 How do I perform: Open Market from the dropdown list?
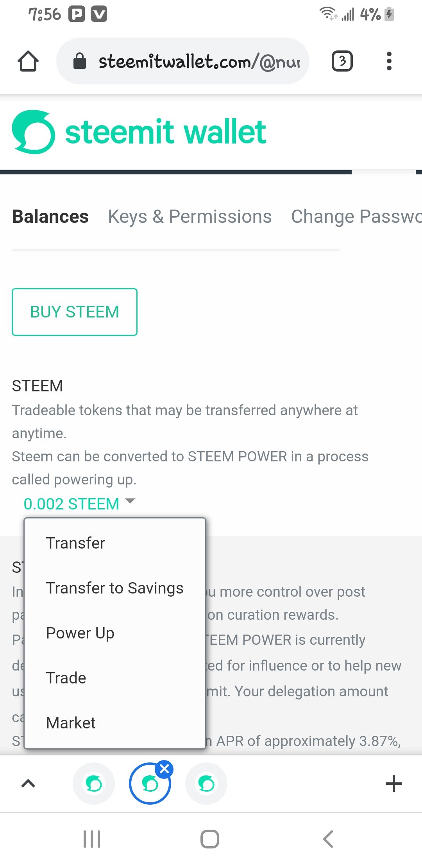click(x=71, y=723)
